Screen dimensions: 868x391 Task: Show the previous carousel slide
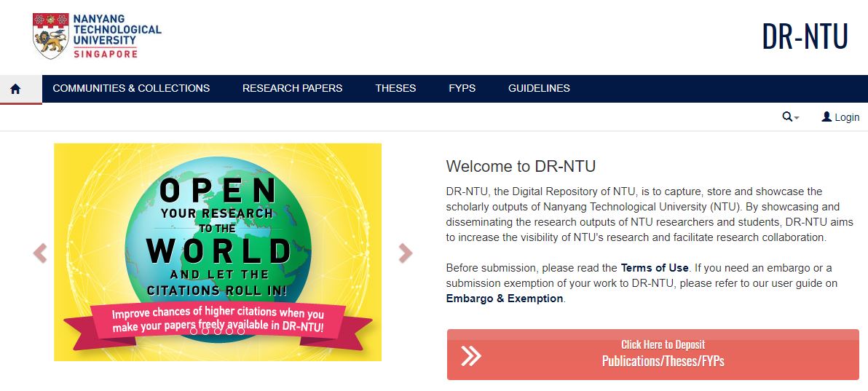pos(40,253)
